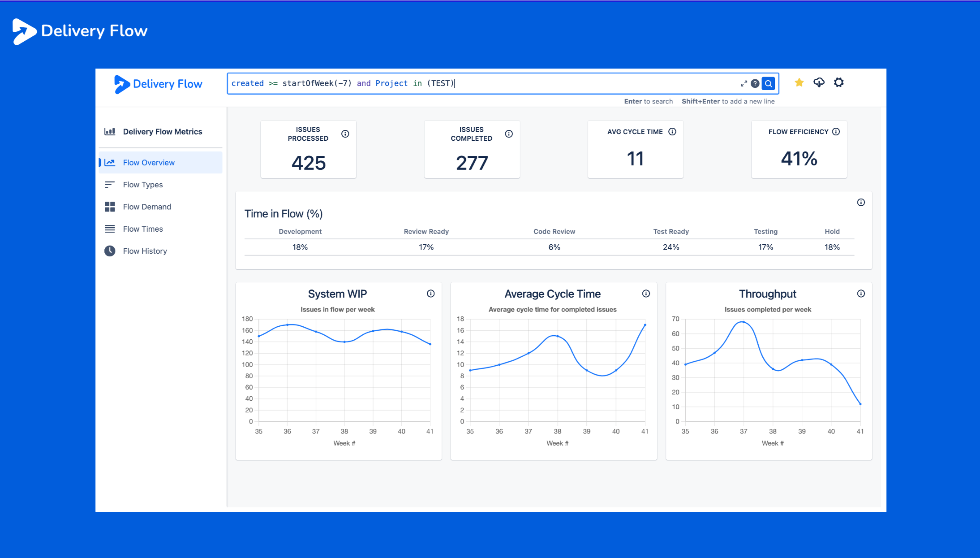Viewport: 980px width, 558px height.
Task: Open the Flow Types page
Action: coord(143,185)
